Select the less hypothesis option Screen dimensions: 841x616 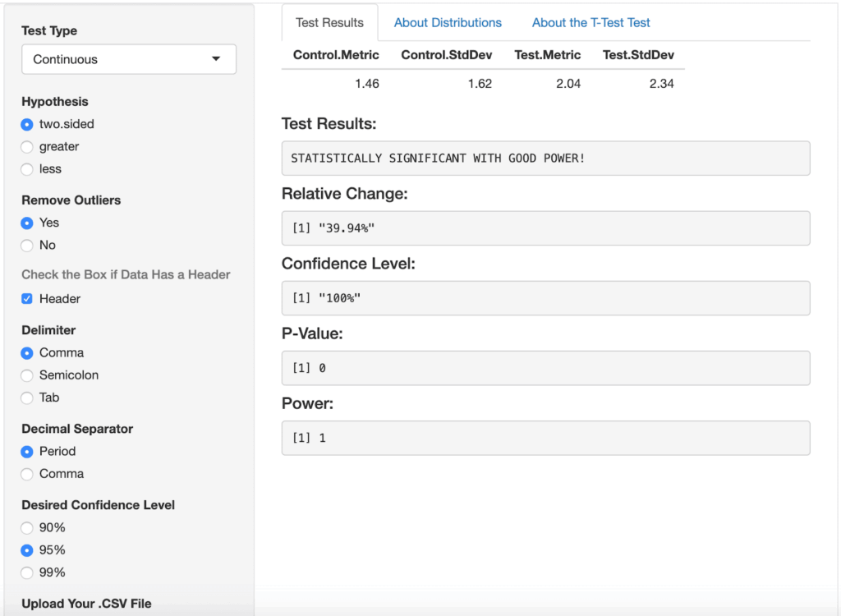click(27, 169)
